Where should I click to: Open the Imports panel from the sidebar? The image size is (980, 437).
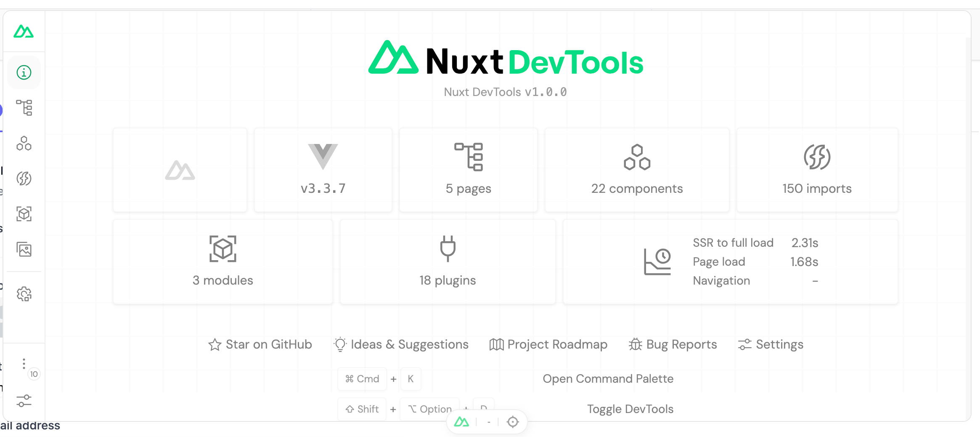24,179
